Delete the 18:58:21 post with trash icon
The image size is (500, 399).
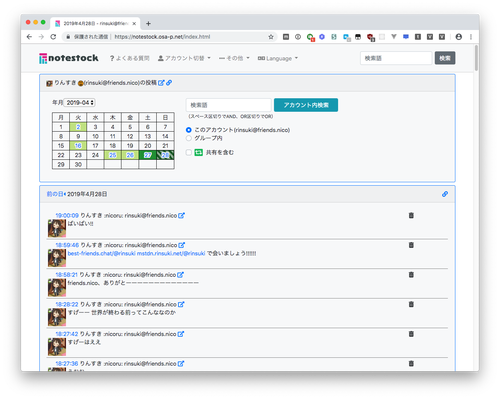click(x=411, y=275)
